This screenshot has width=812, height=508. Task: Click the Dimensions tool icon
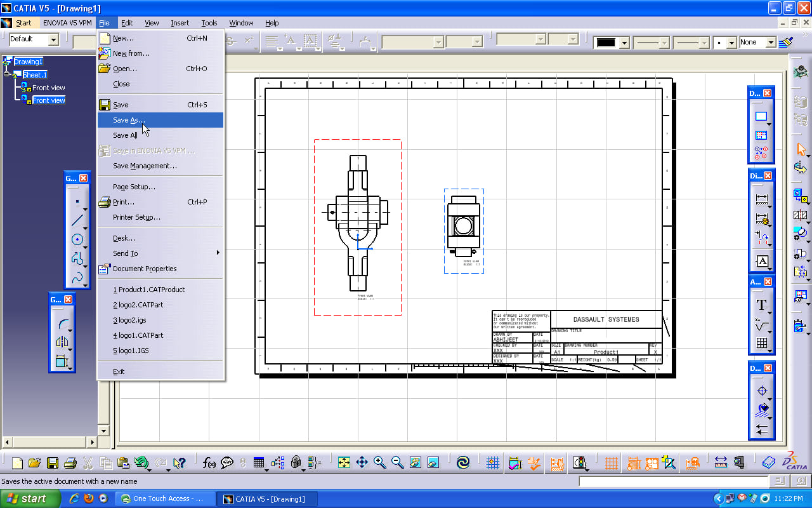761,199
